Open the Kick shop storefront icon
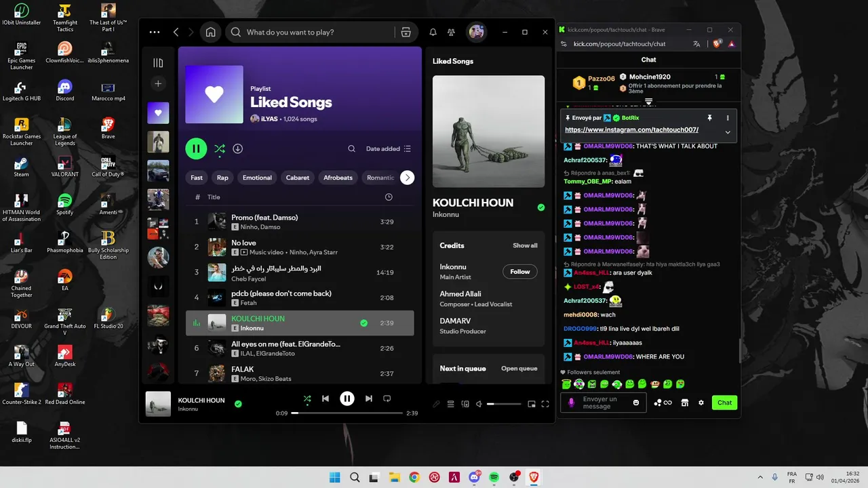Viewport: 868px width, 488px height. click(685, 403)
